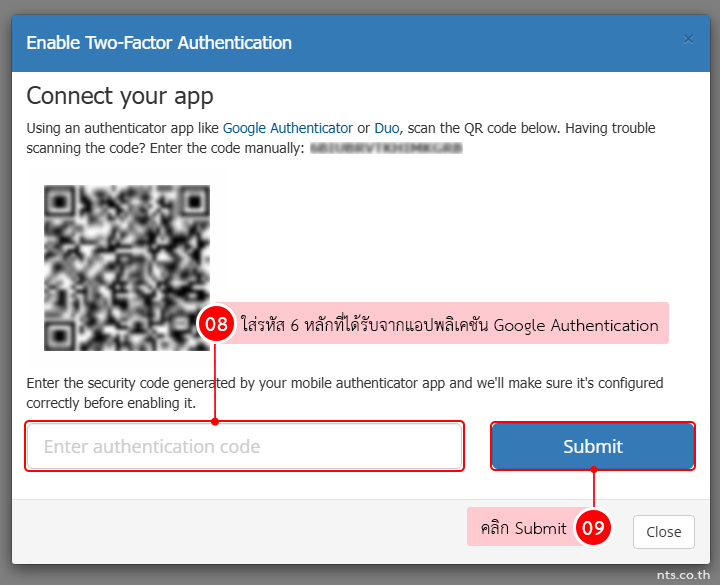This screenshot has width=720, height=585.
Task: Click the "Enter the security code generated" paragraph
Action: pos(345,393)
